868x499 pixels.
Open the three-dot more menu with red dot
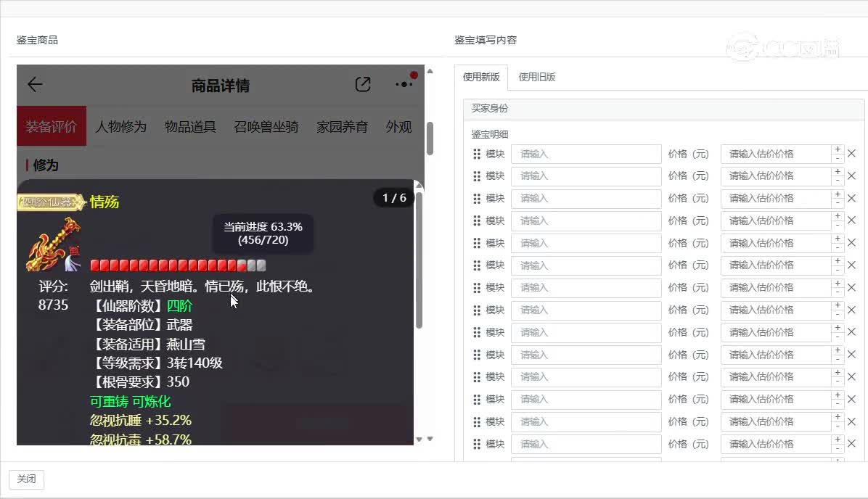pyautogui.click(x=405, y=84)
